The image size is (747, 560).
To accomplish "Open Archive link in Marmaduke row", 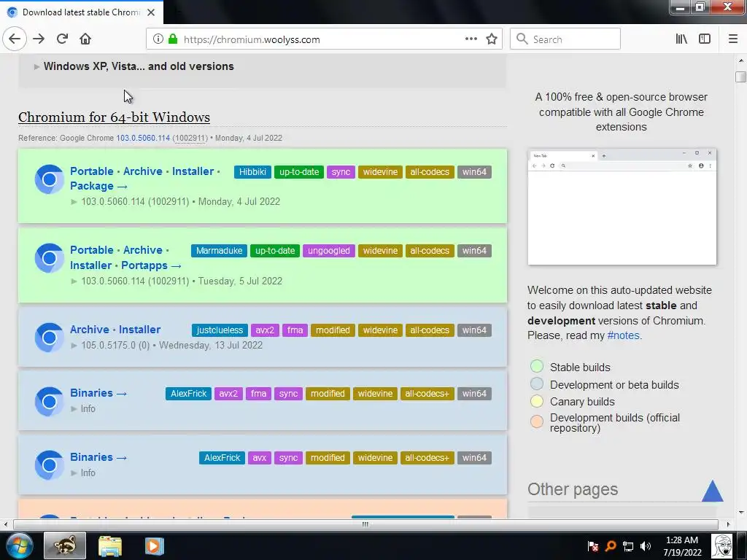I will click(143, 250).
